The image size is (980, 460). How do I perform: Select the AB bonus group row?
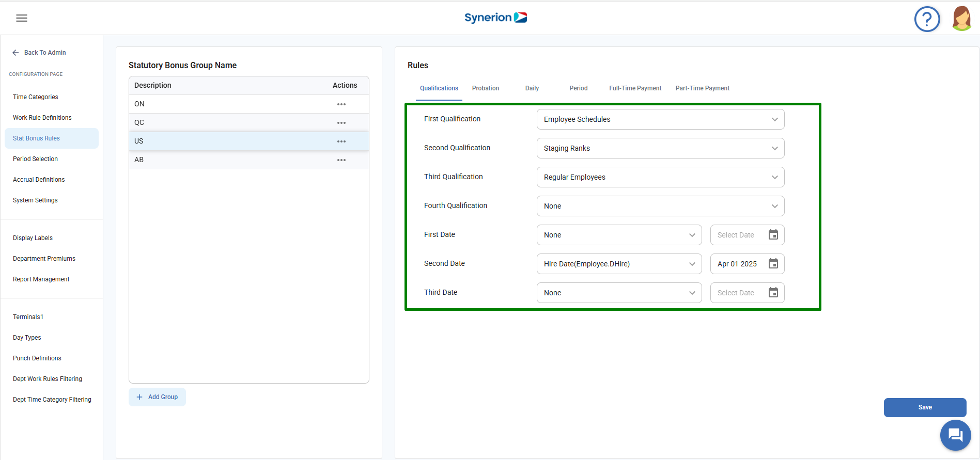[x=249, y=160]
